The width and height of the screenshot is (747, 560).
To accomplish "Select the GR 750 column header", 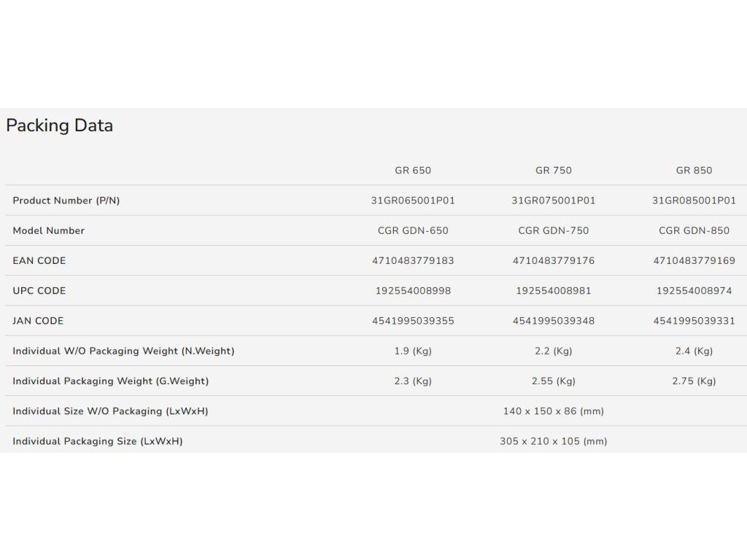I will 554,171.
